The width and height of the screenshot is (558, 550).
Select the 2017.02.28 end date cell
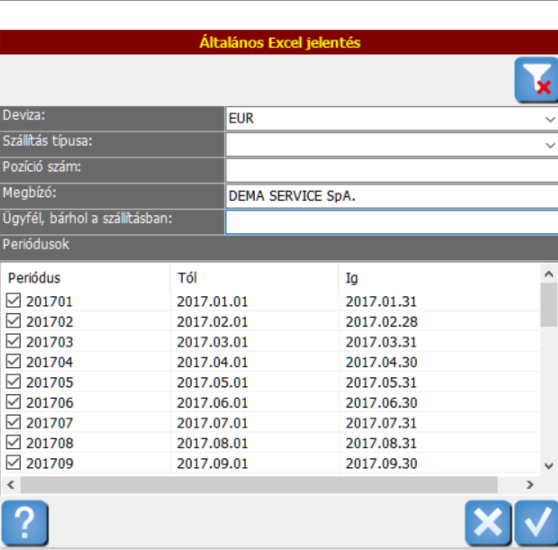[381, 322]
